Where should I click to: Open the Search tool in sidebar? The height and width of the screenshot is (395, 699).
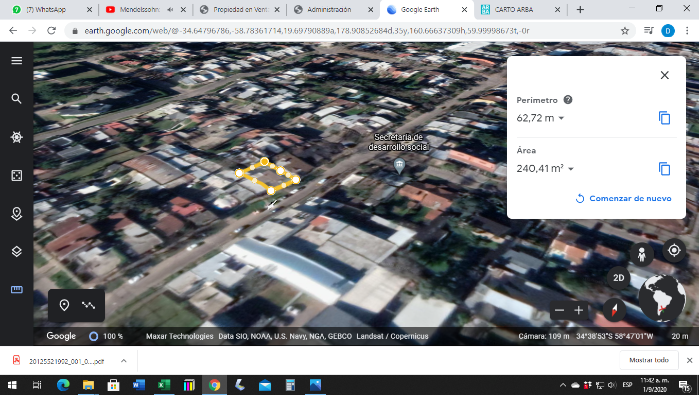coord(16,99)
